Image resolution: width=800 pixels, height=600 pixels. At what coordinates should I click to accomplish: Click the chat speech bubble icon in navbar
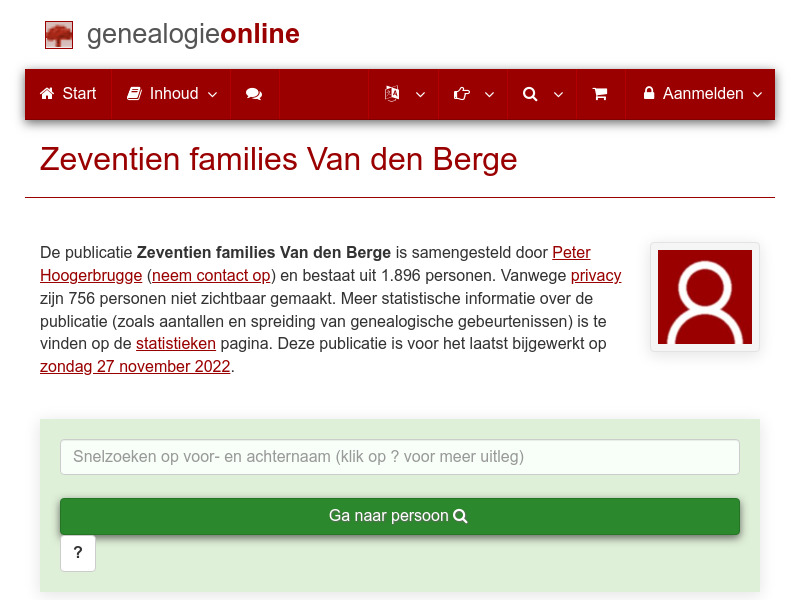pyautogui.click(x=254, y=94)
